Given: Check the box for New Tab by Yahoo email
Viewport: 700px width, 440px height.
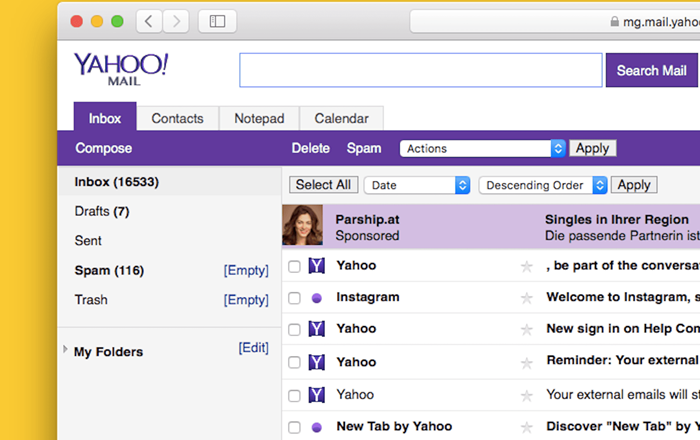Looking at the screenshot, I should tap(294, 428).
